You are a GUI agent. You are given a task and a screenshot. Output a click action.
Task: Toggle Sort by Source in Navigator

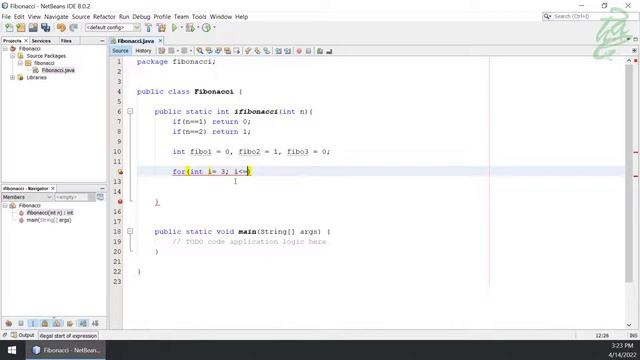point(95,323)
